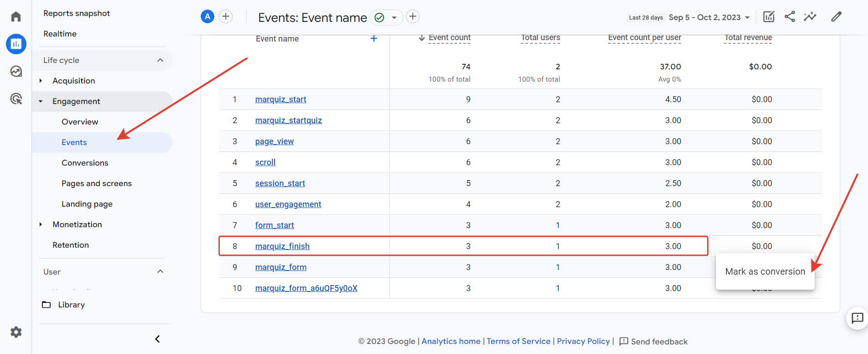Collapse the Engagement menu
This screenshot has height=354, width=868.
click(41, 101)
